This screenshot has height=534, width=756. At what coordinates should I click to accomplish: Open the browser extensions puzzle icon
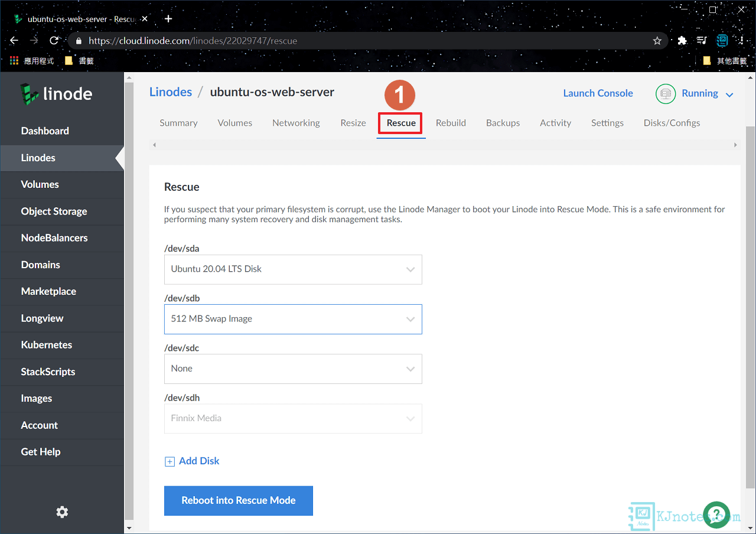[682, 41]
